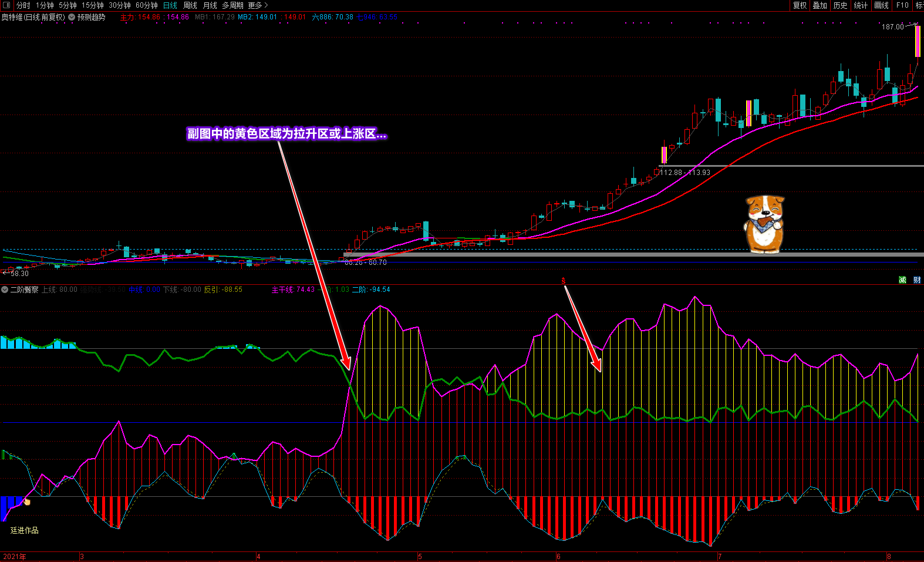
Task: Open the 更多 periods menu
Action: click(257, 5)
